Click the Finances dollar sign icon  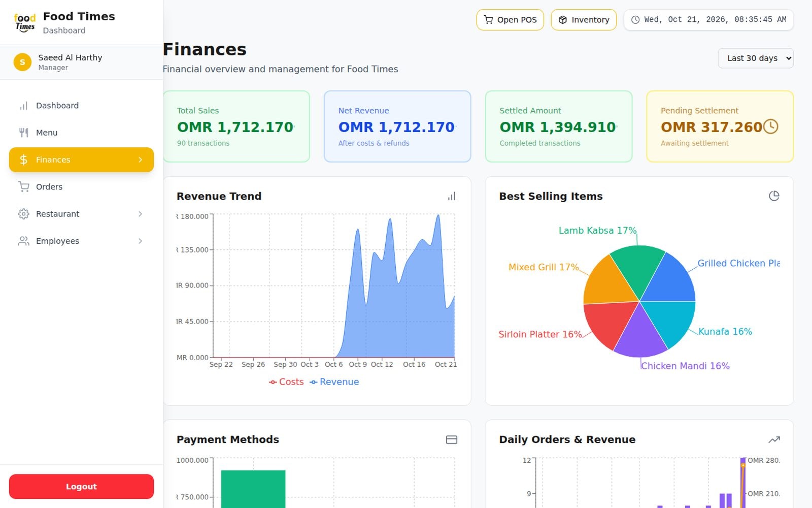[24, 160]
